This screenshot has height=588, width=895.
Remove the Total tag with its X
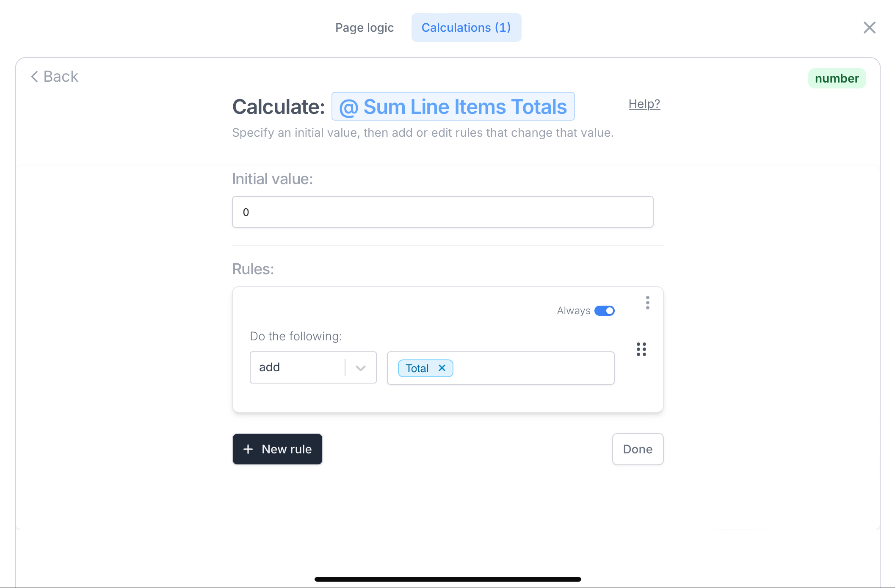pyautogui.click(x=442, y=368)
